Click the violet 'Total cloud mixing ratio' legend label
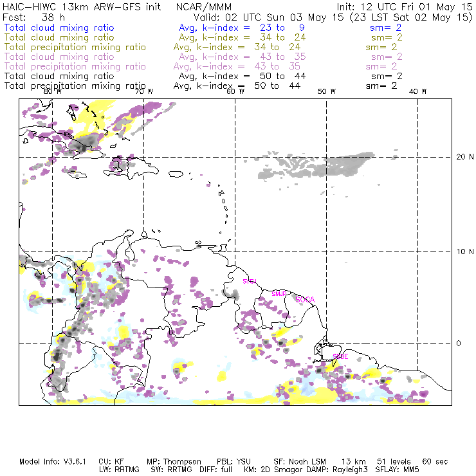Screen dimensions: 476x476 [59, 57]
